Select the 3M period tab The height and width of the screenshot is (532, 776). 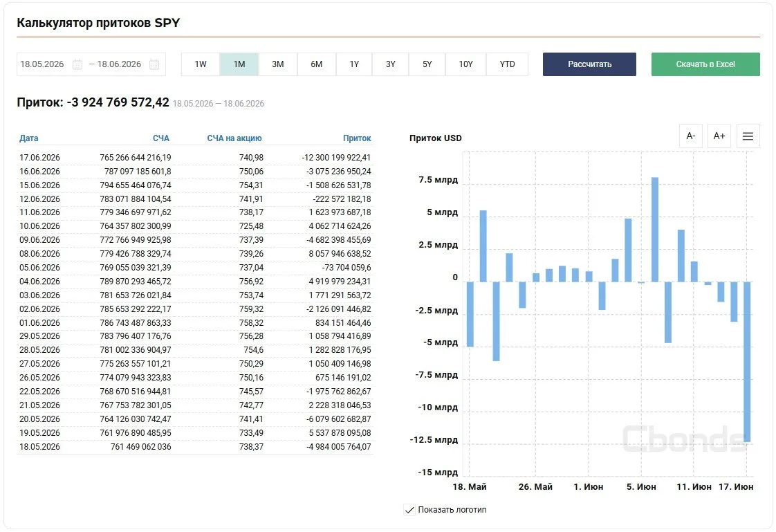click(x=277, y=64)
